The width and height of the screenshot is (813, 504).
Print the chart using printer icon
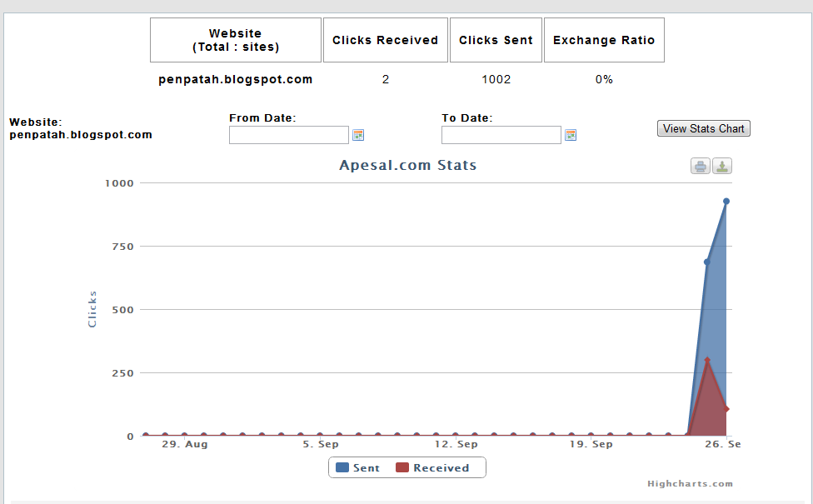[701, 166]
